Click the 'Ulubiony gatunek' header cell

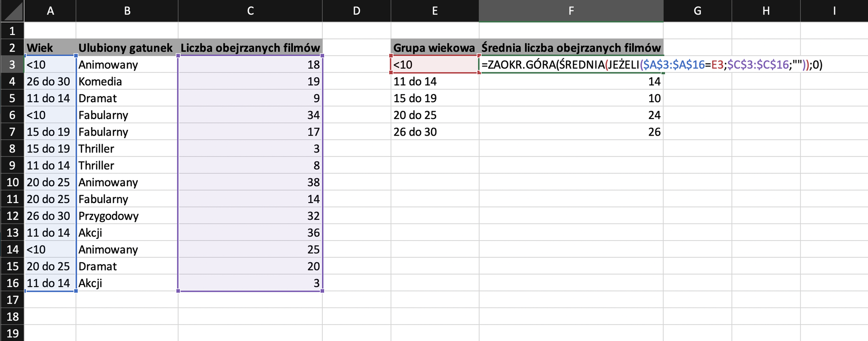click(127, 47)
